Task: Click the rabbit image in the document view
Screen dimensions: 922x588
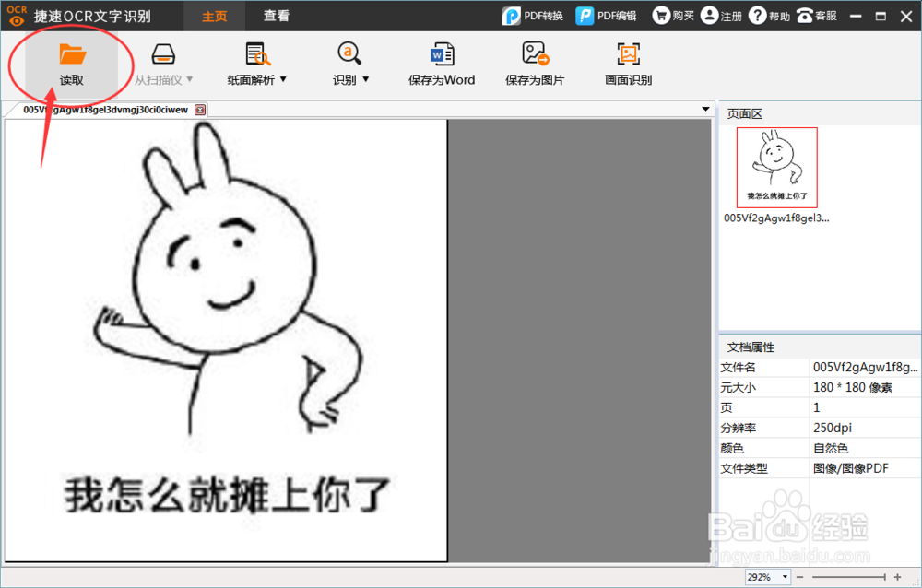Action: (227, 340)
